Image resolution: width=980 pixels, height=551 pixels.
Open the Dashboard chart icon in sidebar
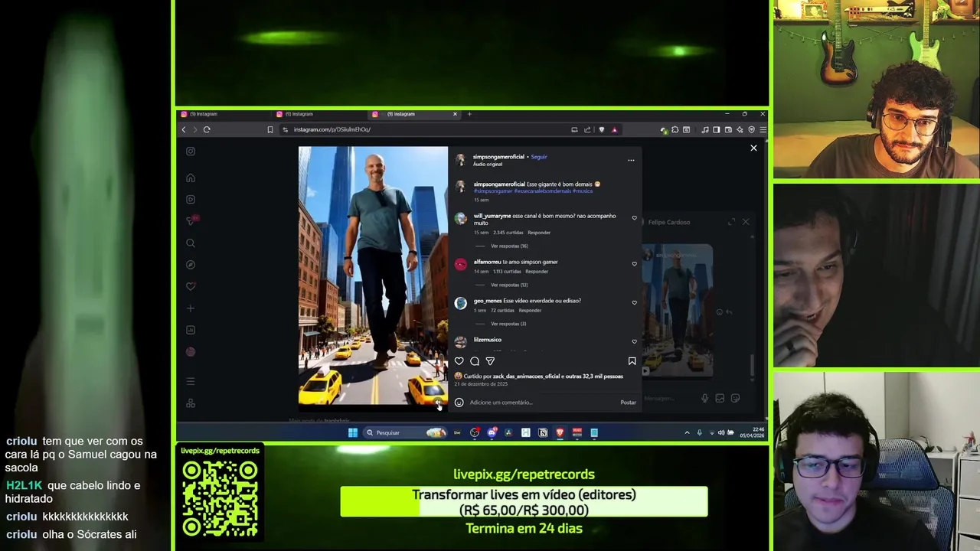191,330
